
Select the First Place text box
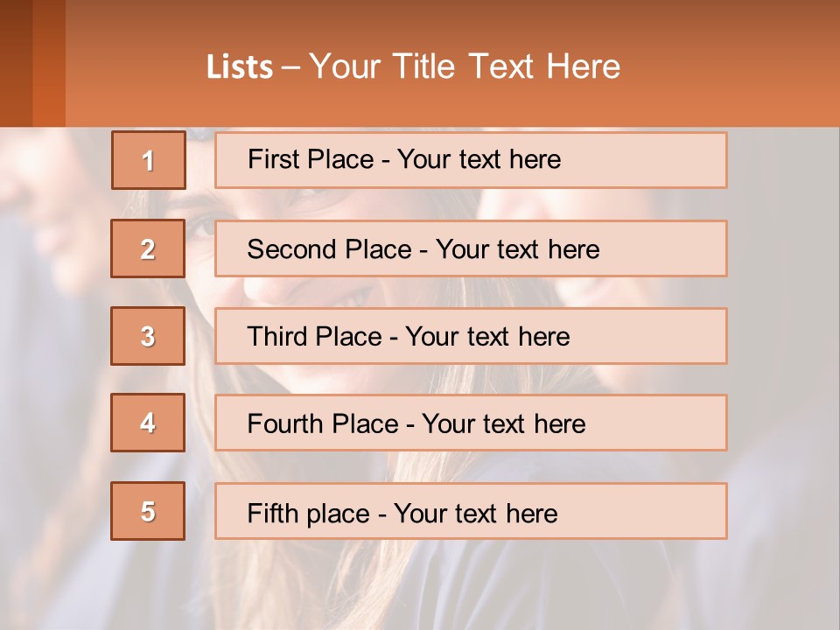pos(471,160)
